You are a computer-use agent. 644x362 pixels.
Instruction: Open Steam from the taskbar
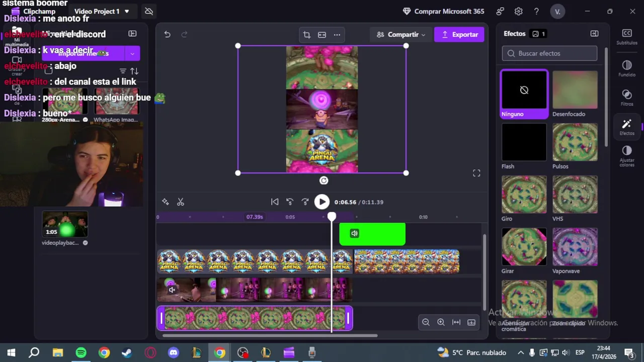(127, 352)
